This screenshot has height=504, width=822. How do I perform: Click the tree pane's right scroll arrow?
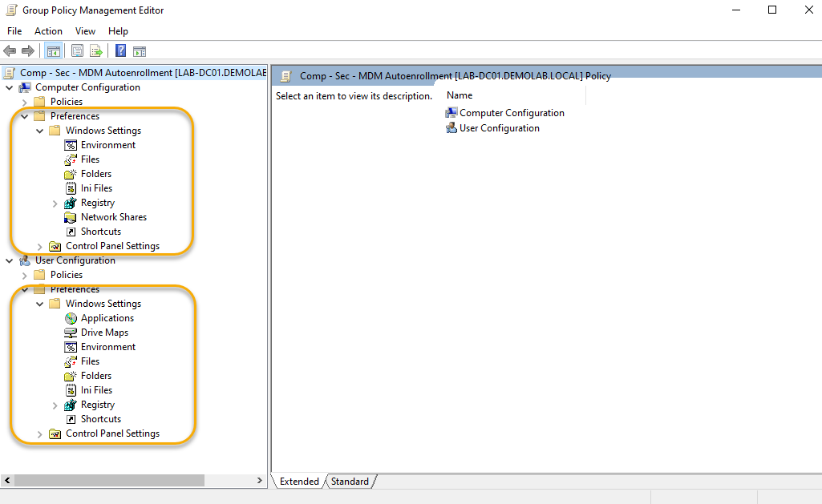pos(259,481)
